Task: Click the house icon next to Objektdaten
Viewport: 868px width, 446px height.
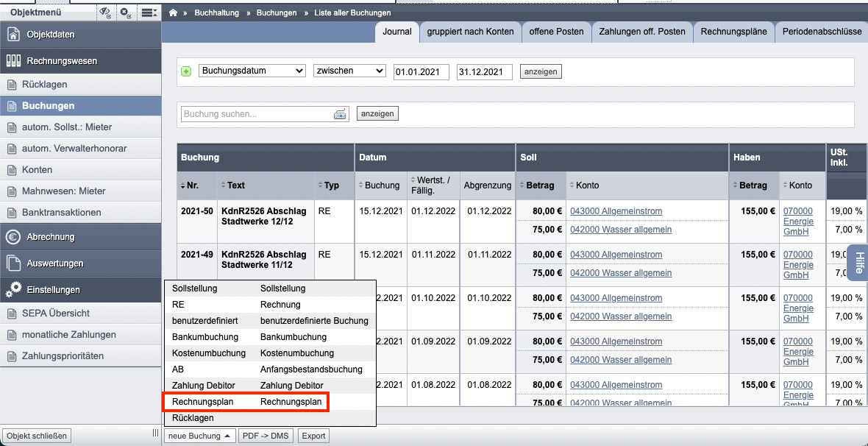Action: pos(14,35)
